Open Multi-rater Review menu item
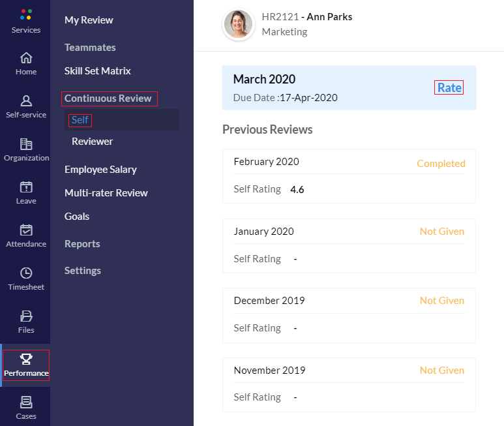The image size is (504, 426). tap(106, 193)
